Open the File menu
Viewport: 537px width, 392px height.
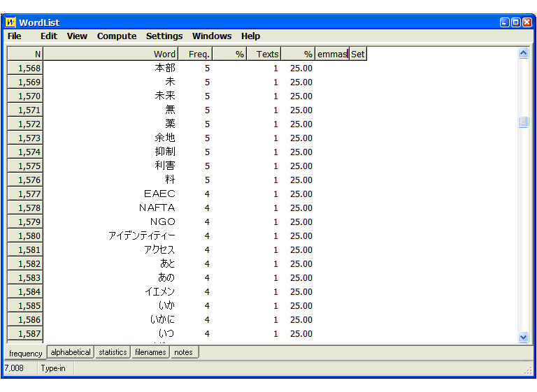click(x=15, y=36)
